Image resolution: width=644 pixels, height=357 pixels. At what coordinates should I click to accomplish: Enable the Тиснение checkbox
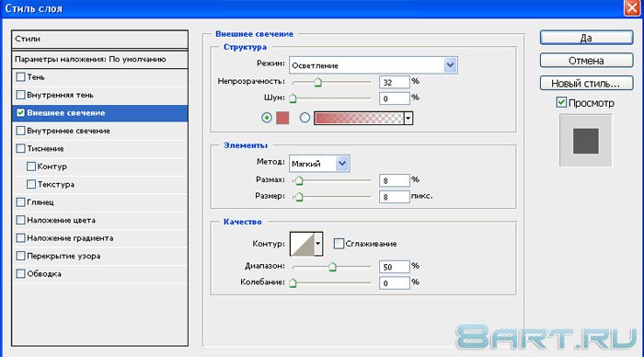(x=20, y=148)
